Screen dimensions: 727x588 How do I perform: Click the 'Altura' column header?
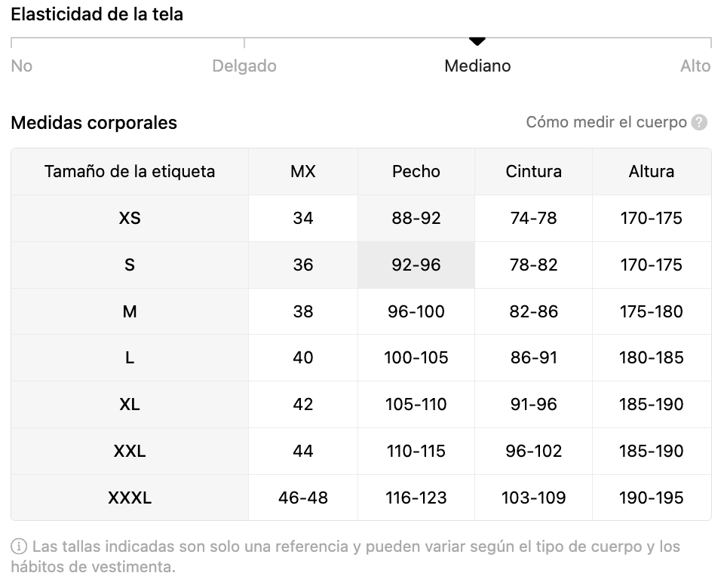click(652, 172)
